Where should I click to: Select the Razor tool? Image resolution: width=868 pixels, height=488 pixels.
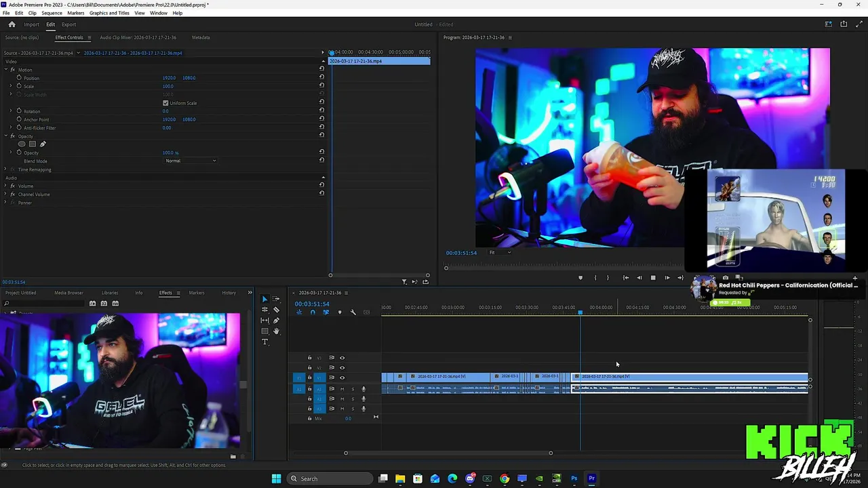click(276, 310)
